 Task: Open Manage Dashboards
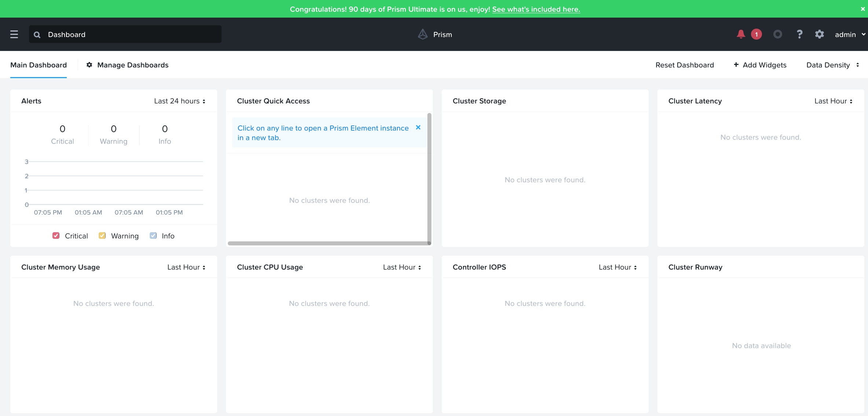(127, 65)
